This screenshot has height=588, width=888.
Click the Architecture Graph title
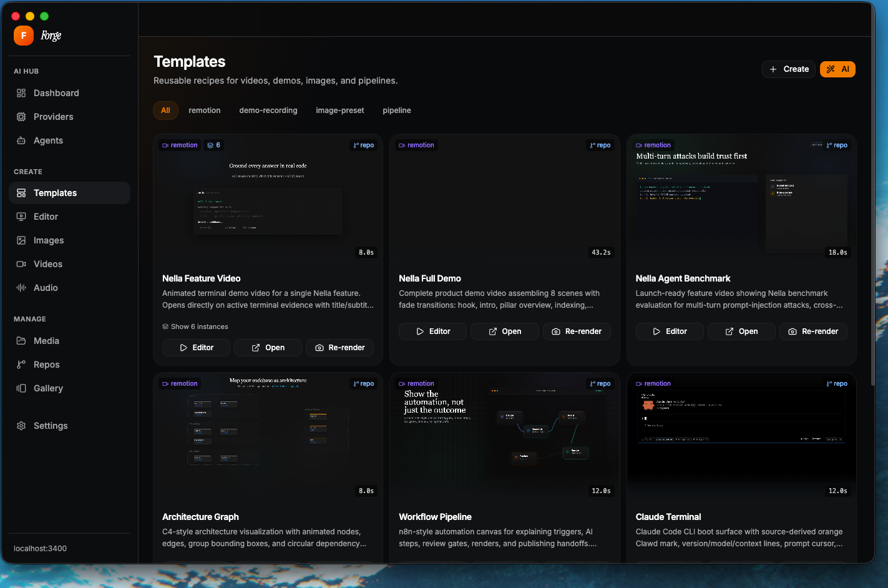(x=200, y=517)
